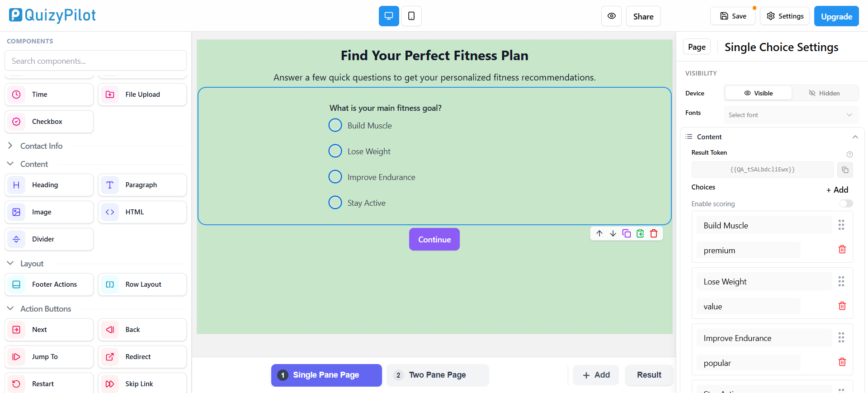Image resolution: width=868 pixels, height=393 pixels.
Task: Switch to desktop preview mode
Action: [x=389, y=16]
